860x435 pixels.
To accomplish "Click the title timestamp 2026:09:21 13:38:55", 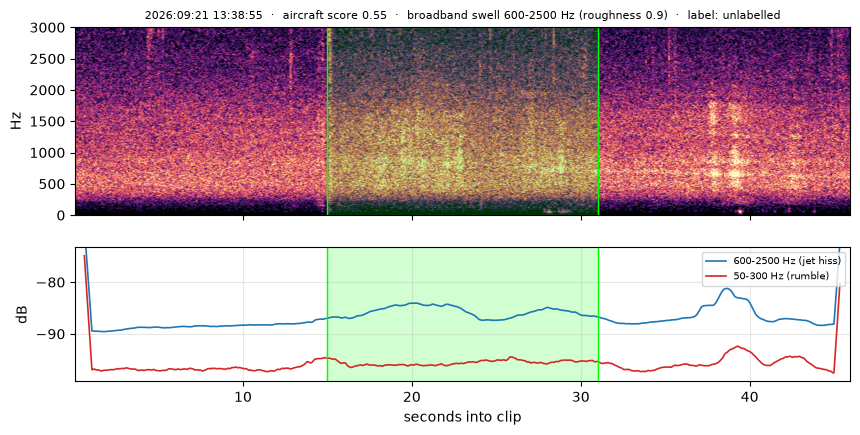I will pyautogui.click(x=203, y=15).
